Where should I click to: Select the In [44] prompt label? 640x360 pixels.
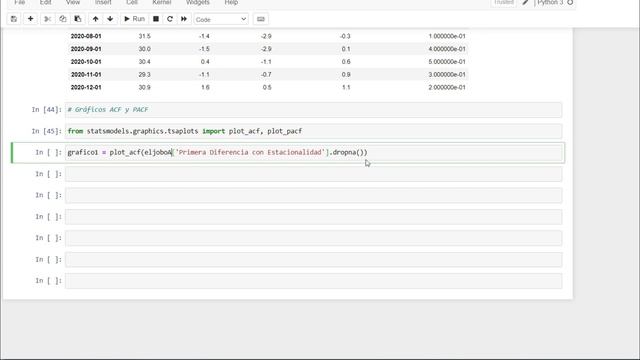pos(47,109)
